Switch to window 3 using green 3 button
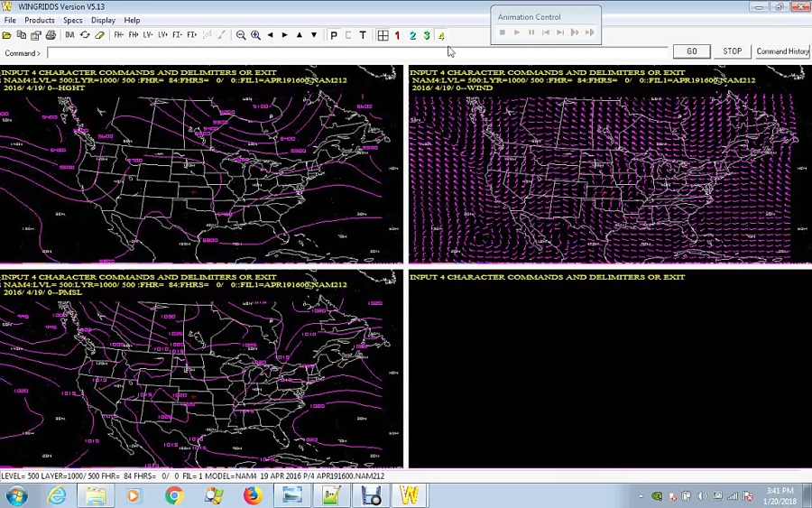This screenshot has width=812, height=508. click(427, 35)
